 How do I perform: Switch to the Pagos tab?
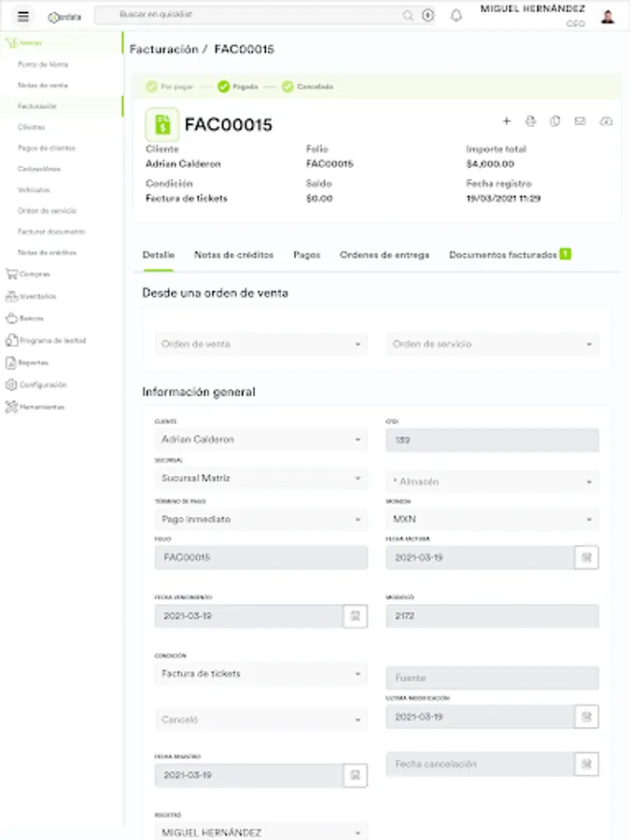pyautogui.click(x=306, y=255)
